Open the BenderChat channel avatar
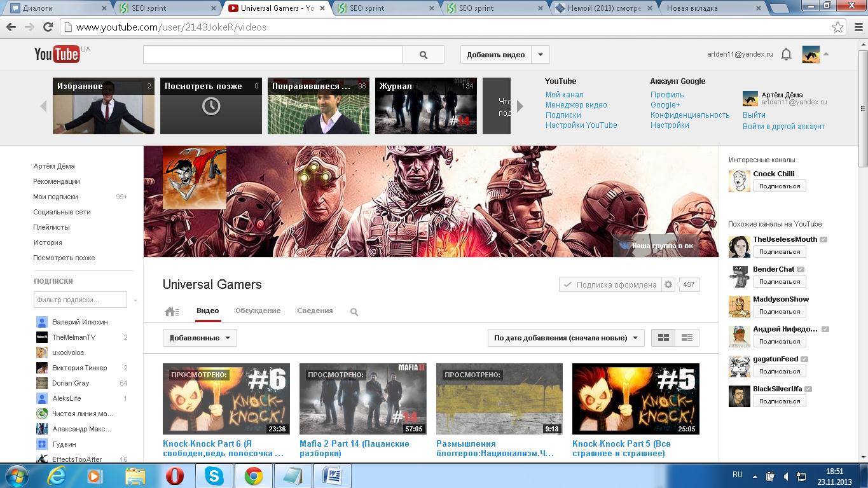868x488 pixels. [x=739, y=276]
